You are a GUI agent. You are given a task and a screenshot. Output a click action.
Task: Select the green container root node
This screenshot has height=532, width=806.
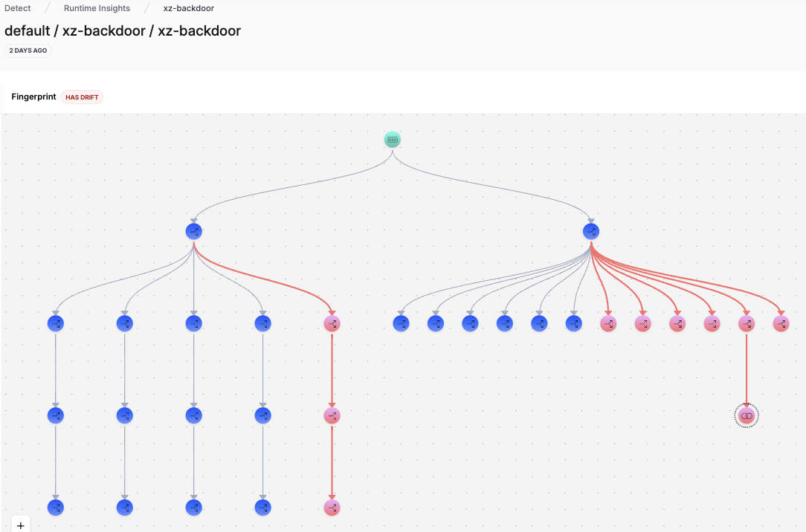tap(392, 139)
